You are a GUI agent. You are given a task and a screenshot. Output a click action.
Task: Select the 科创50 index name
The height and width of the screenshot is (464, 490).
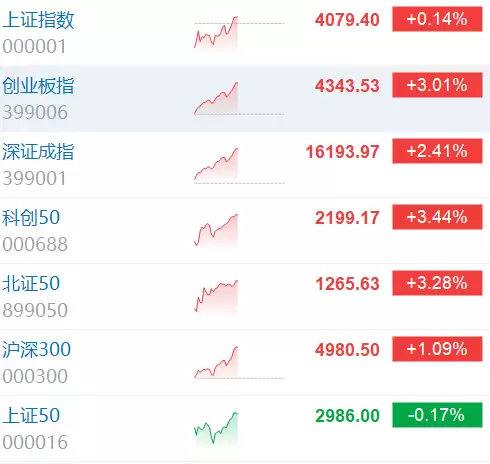click(x=31, y=218)
